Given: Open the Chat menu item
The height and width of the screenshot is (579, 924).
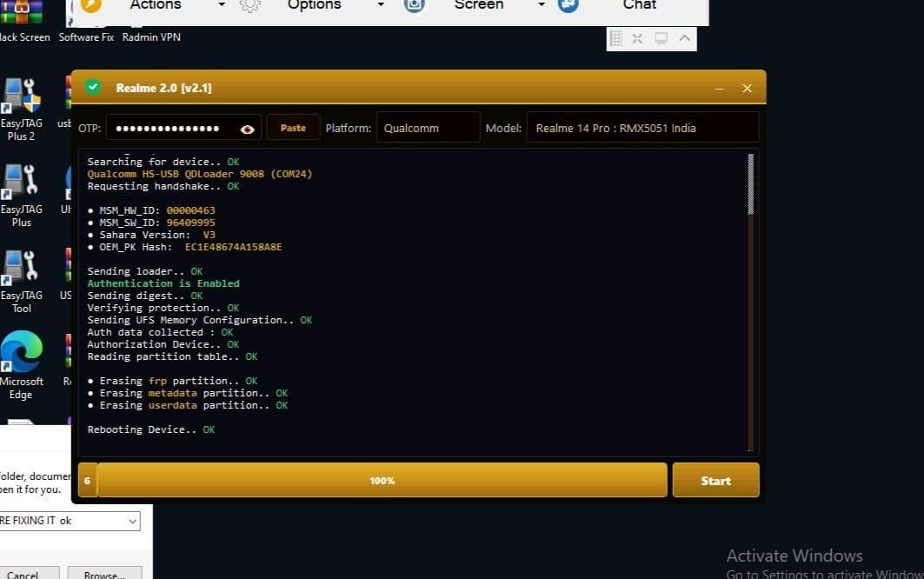Looking at the screenshot, I should point(640,5).
